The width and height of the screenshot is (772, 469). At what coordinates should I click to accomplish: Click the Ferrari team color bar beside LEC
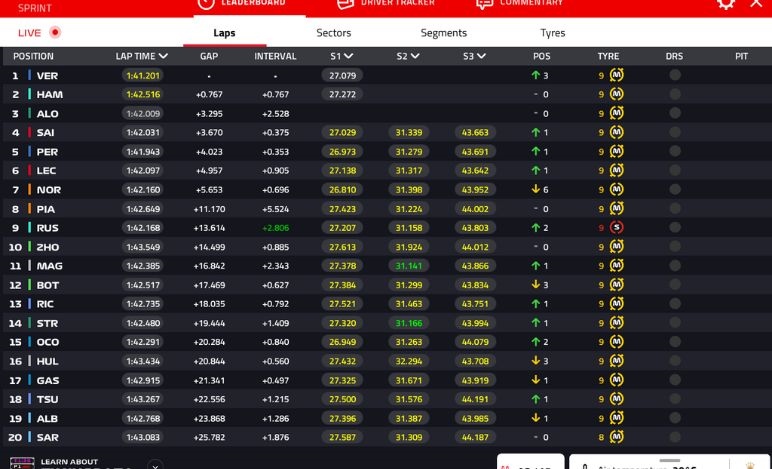click(30, 171)
